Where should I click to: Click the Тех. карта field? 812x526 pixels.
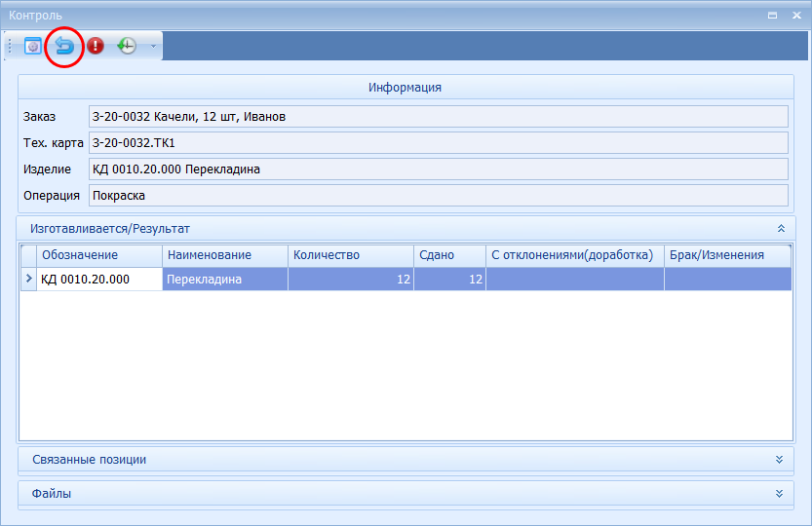click(437, 143)
